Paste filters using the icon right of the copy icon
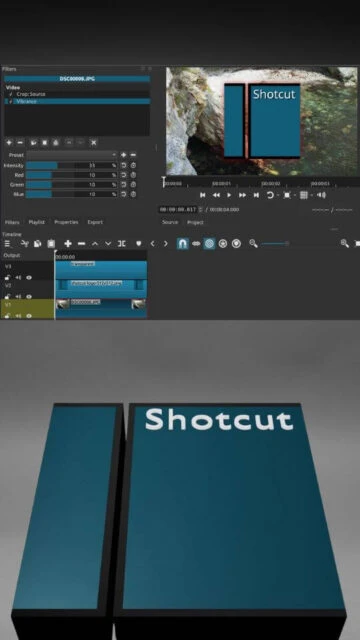 coord(44,142)
